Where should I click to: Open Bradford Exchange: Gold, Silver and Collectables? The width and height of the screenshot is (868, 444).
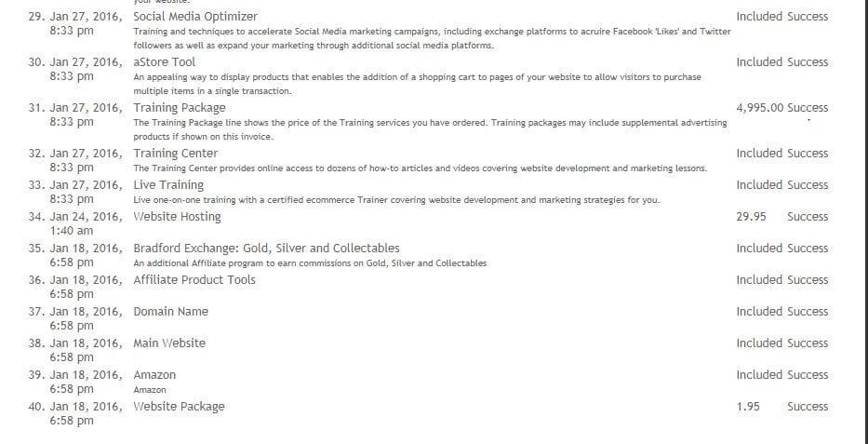266,248
